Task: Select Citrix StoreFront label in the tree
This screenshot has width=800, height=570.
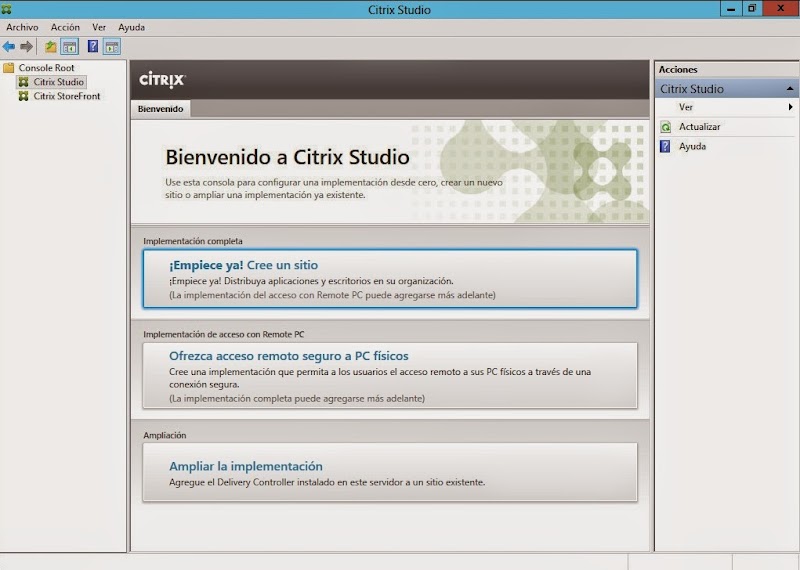Action: [67, 96]
